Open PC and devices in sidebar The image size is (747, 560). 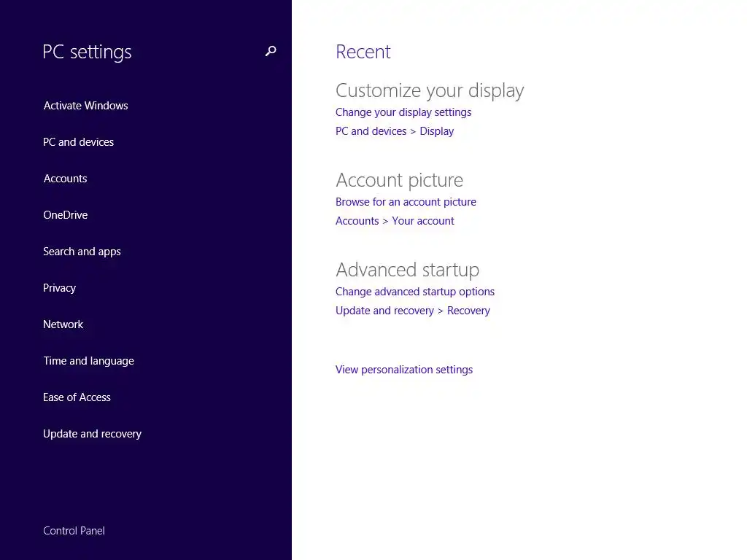point(78,142)
